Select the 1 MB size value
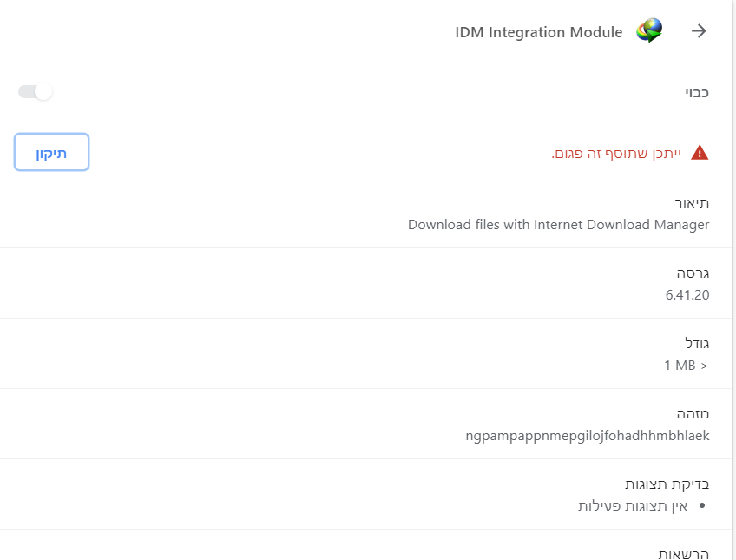 coord(686,366)
